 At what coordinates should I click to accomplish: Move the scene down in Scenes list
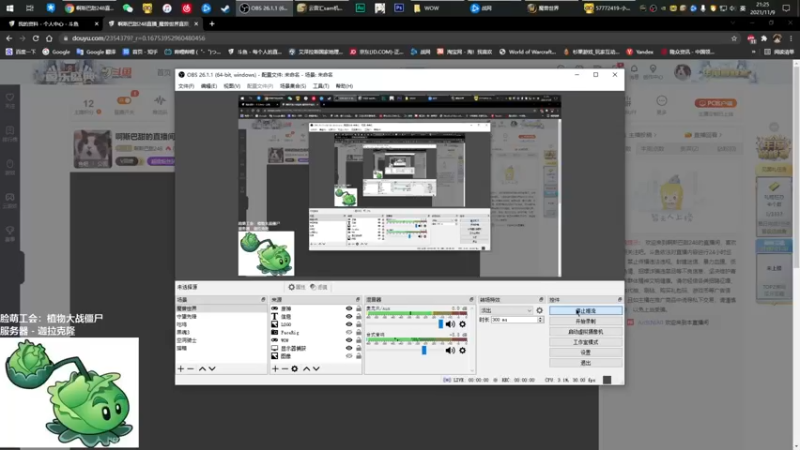[212, 368]
